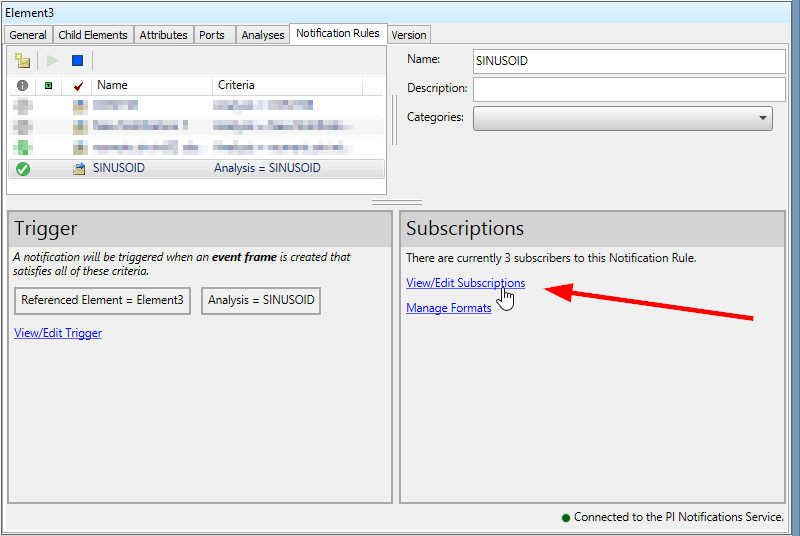Switch to the General tab
The image size is (800, 536).
pyautogui.click(x=28, y=35)
